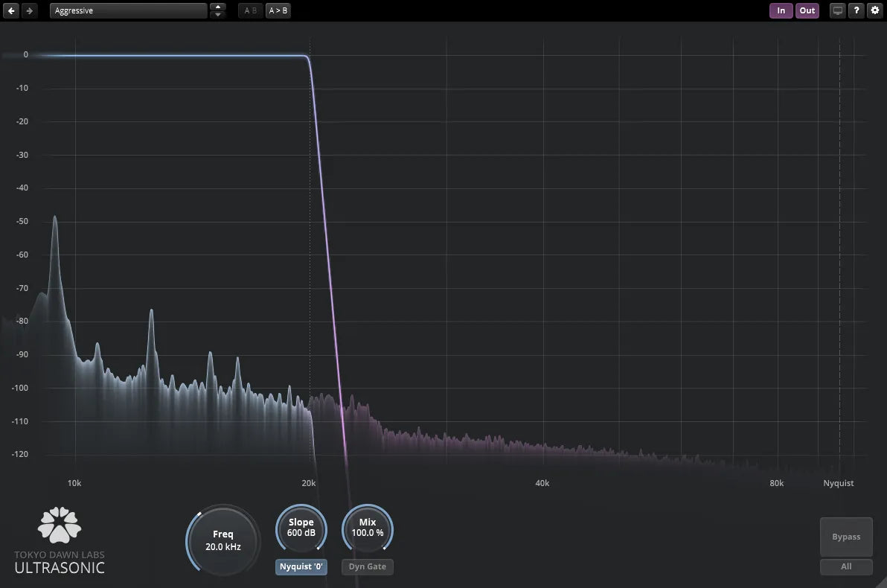Click the previous preset down arrow
Viewport: 887px width, 588px height.
(x=217, y=14)
